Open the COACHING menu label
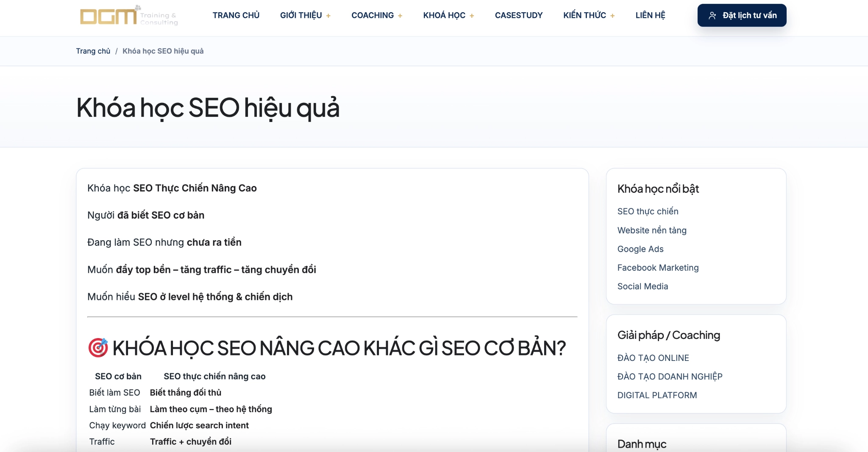This screenshot has width=868, height=452. [373, 15]
